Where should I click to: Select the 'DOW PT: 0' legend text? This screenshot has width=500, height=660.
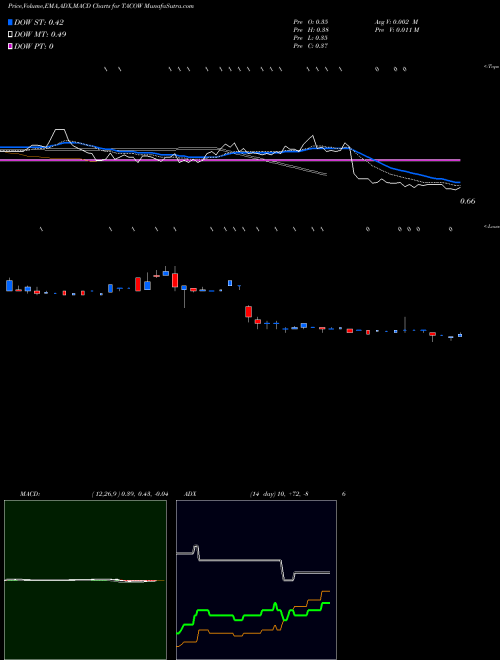pyautogui.click(x=34, y=46)
